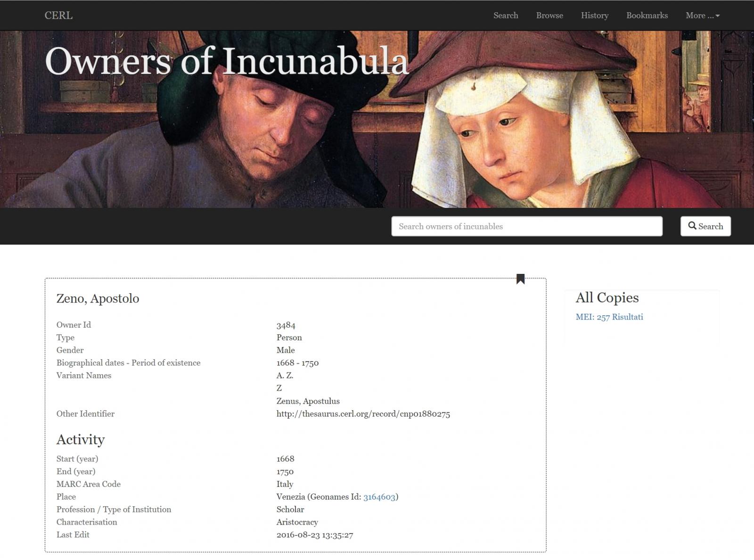Click the Last Edit timestamp 2016-08-23 13:35:27
754x560 pixels.
click(x=315, y=535)
